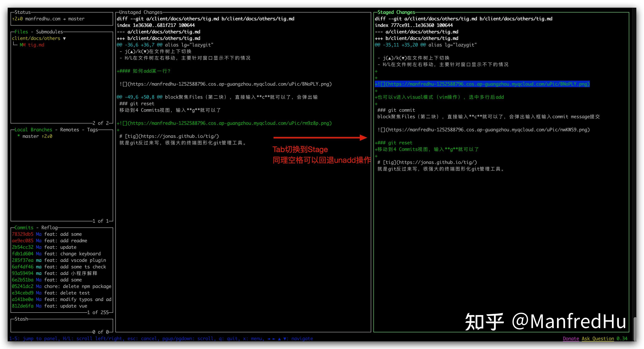This screenshot has height=349, width=644.
Task: Click the arrow between manfredhu.com and master
Action: [65, 19]
